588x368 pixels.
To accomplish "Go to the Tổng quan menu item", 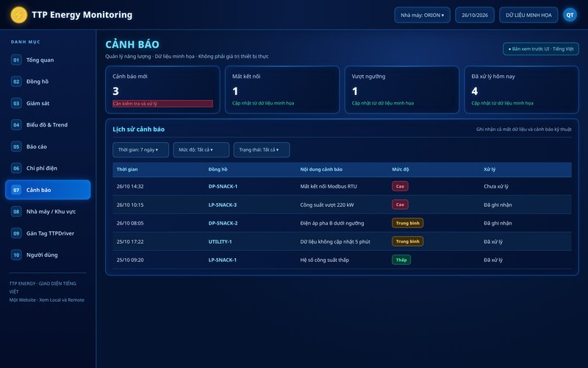I will tap(48, 60).
